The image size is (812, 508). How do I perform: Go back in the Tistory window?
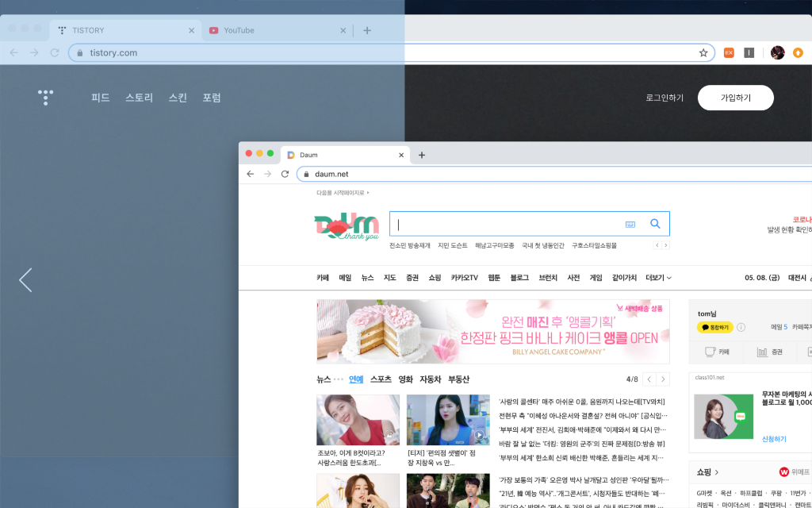coord(14,52)
